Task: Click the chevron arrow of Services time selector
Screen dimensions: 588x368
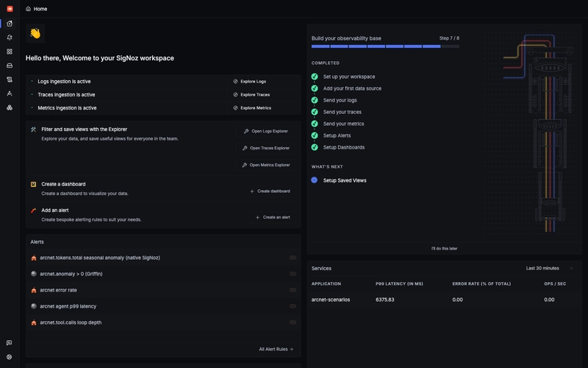Action: (x=572, y=269)
